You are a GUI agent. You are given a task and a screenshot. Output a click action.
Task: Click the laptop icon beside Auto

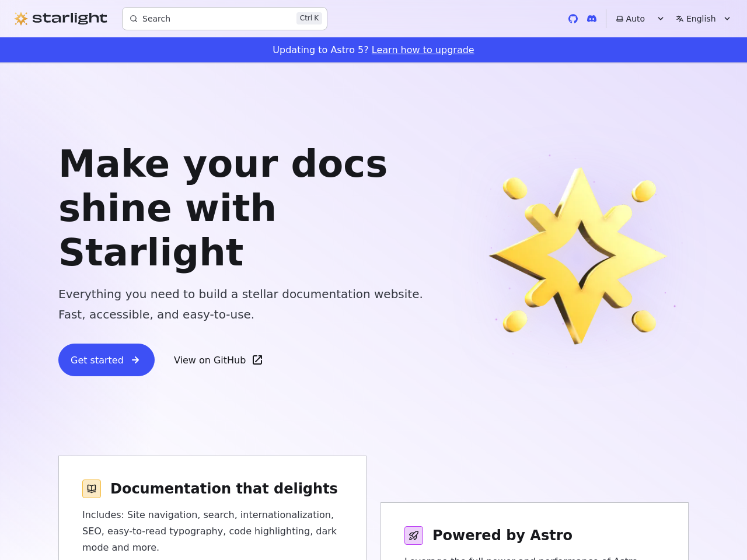tap(620, 19)
